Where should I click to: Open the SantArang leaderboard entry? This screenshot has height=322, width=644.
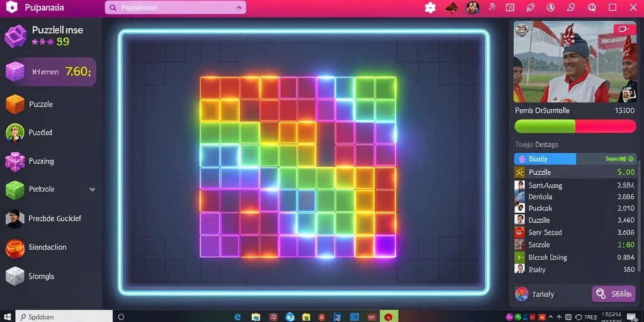tap(575, 186)
